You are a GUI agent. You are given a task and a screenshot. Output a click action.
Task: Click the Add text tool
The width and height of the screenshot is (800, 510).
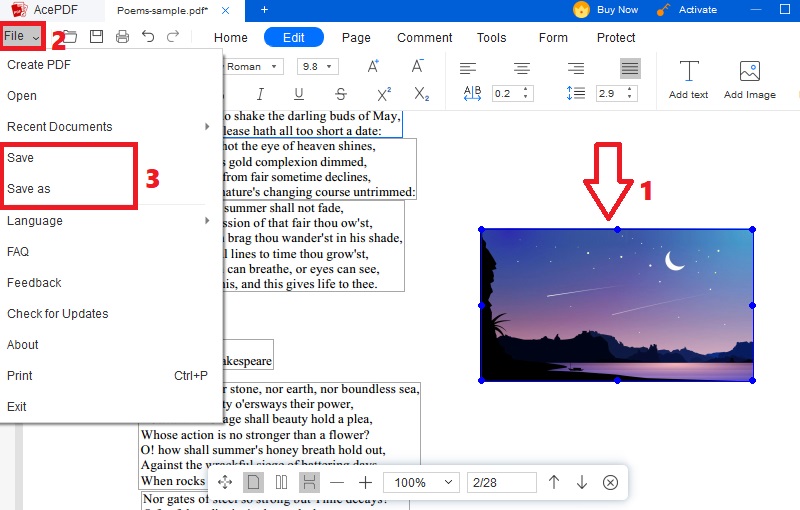pyautogui.click(x=689, y=80)
